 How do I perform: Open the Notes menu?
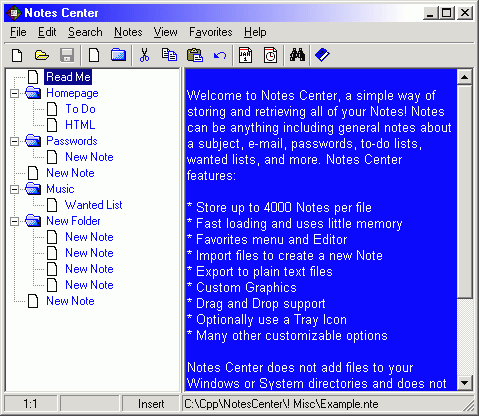point(128,32)
